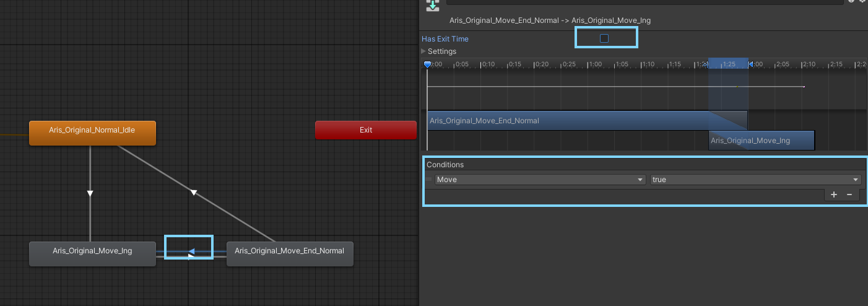Select the diagonal transition arrow to Normal_Idle
This screenshot has width=868, height=306.
(x=194, y=193)
